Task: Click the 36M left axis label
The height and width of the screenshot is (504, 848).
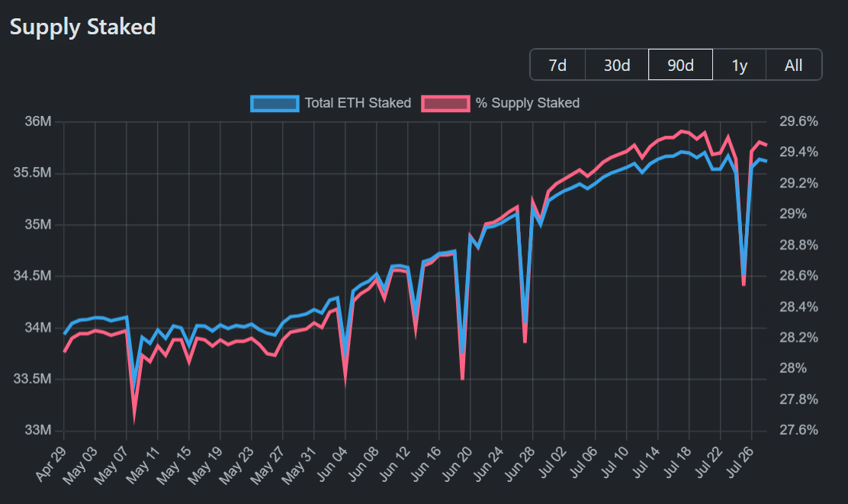Action: [36, 122]
